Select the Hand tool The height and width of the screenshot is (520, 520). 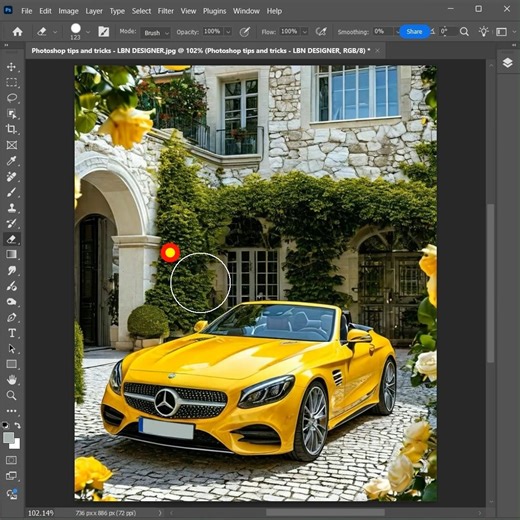point(12,380)
